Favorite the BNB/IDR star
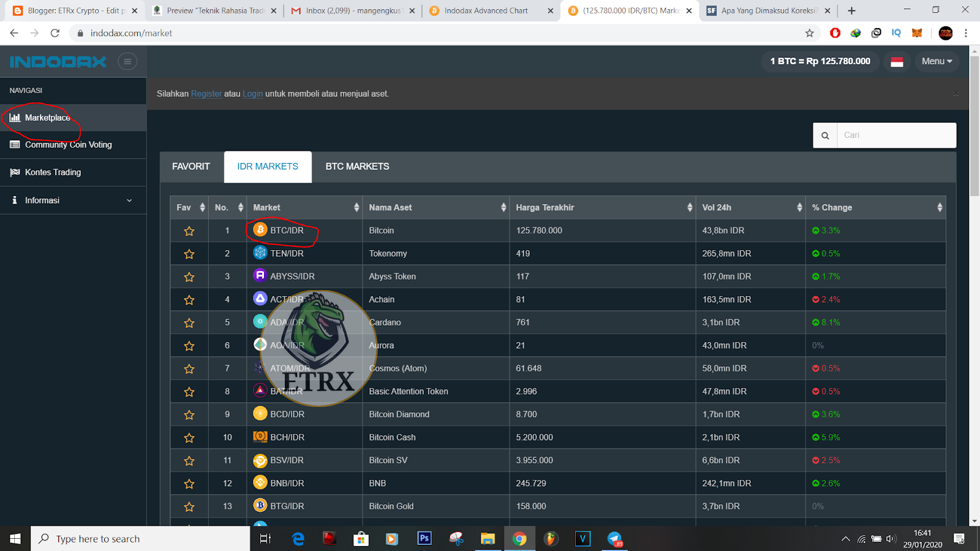The image size is (980, 551). tap(189, 484)
